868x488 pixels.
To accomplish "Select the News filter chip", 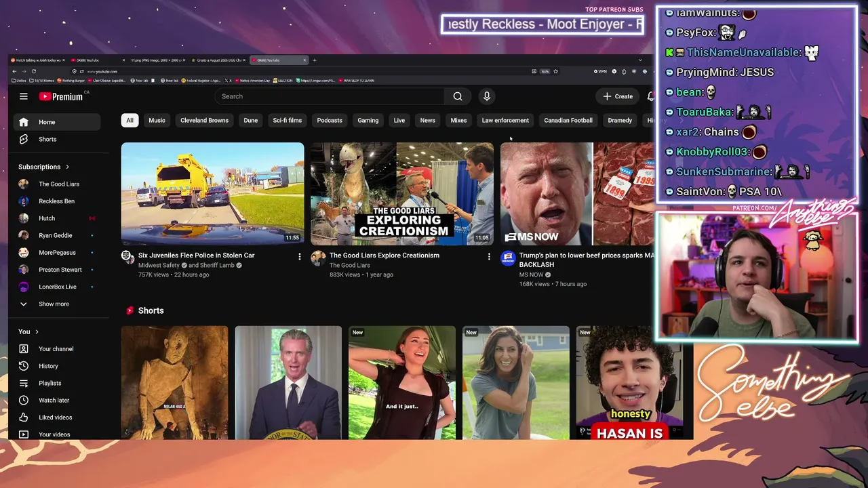I will coord(428,121).
